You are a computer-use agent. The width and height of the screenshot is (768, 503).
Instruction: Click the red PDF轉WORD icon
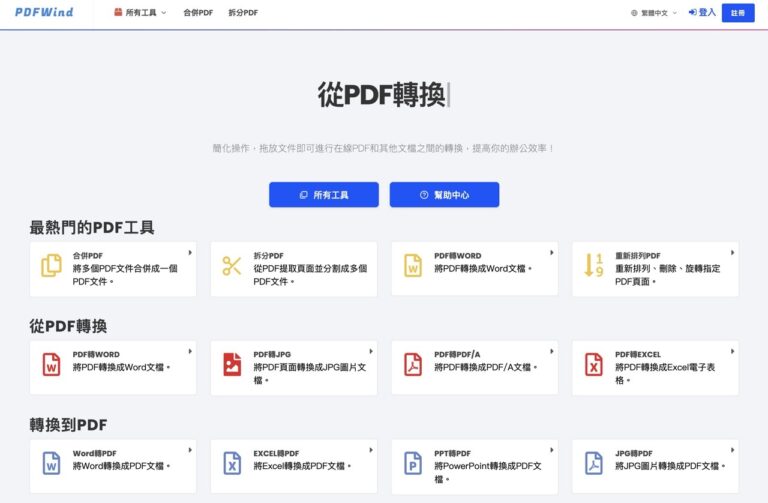(x=51, y=364)
